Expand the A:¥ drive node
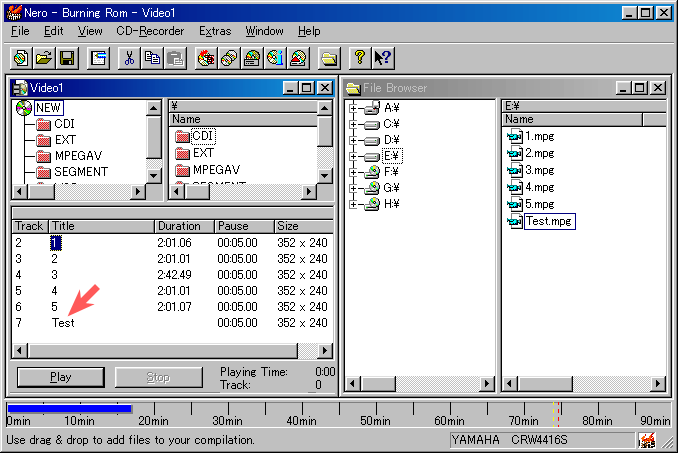The image size is (678, 453). 353,108
